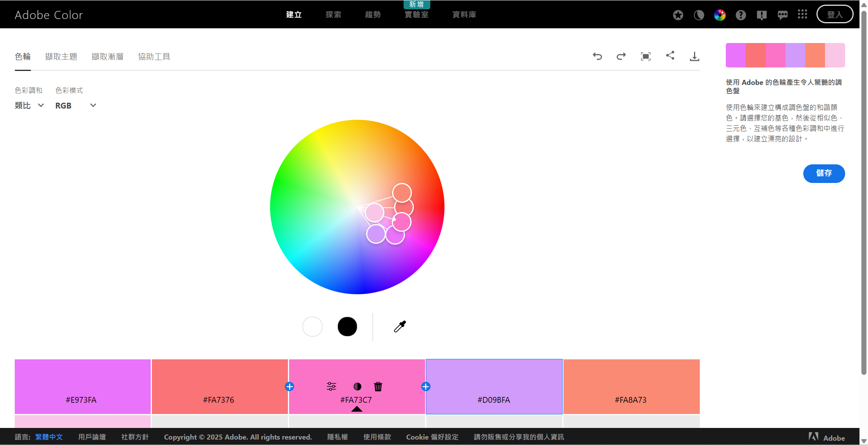
Task: Open sliders adjust icon on #FA73C7
Action: pos(331,386)
